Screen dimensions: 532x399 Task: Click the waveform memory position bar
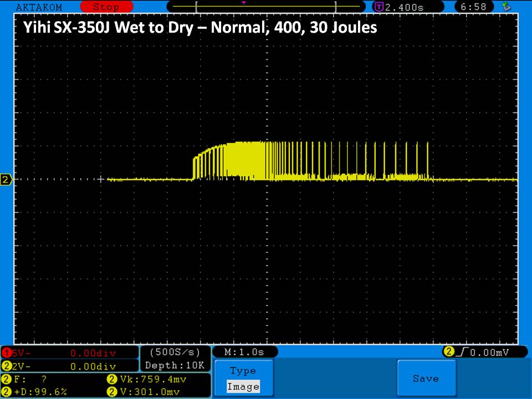(x=266, y=7)
